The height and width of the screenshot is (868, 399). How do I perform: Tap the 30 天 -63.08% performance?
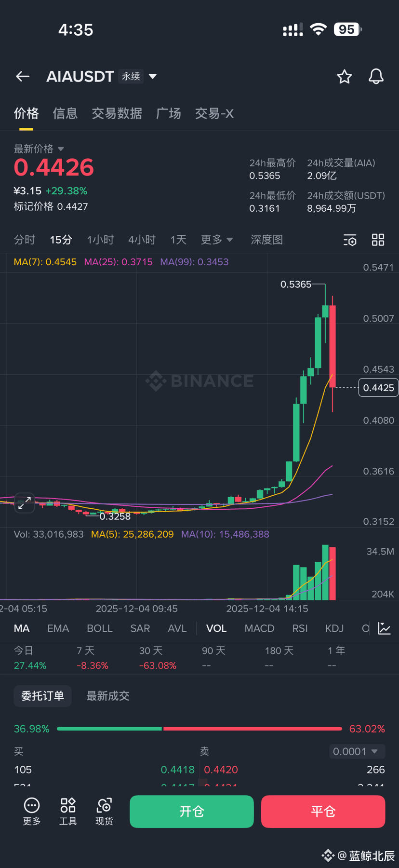click(x=158, y=658)
